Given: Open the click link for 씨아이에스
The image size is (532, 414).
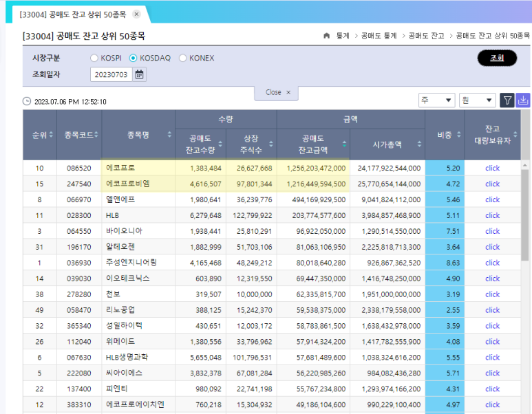Looking at the screenshot, I should point(492,373).
